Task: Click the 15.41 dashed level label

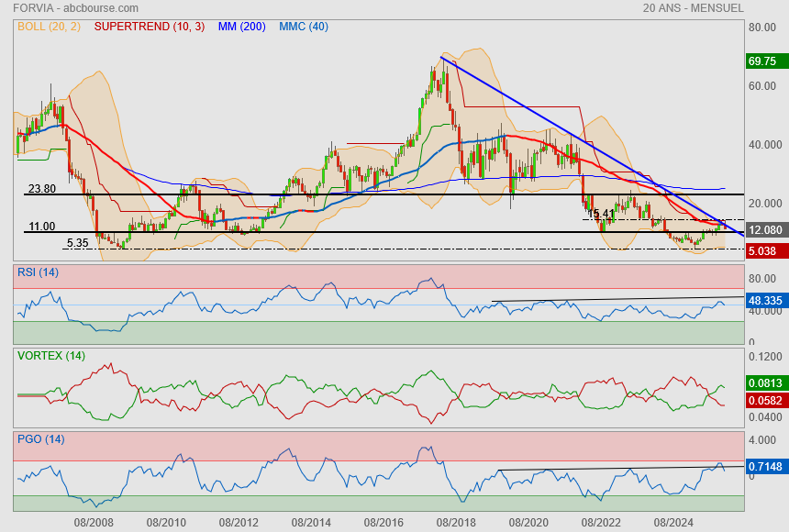Action: coord(601,214)
